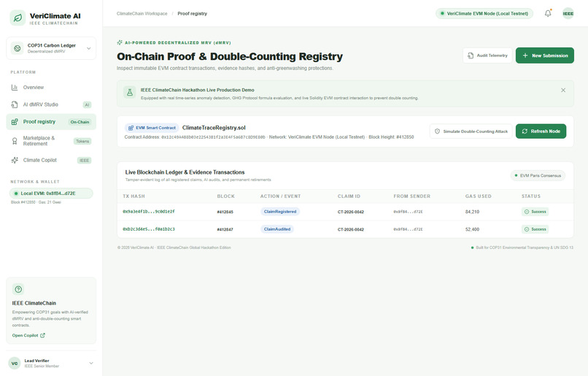
Task: Open Climate Copilot from the sidebar
Action: [x=51, y=160]
